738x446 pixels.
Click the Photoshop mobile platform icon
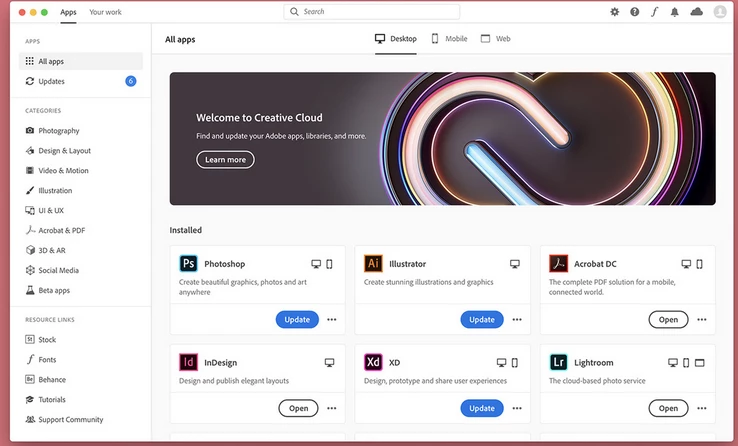[x=329, y=264]
